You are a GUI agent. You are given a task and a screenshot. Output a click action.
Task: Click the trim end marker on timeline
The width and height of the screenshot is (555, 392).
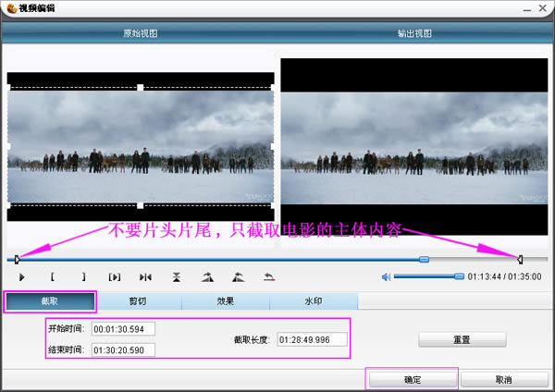(x=520, y=259)
